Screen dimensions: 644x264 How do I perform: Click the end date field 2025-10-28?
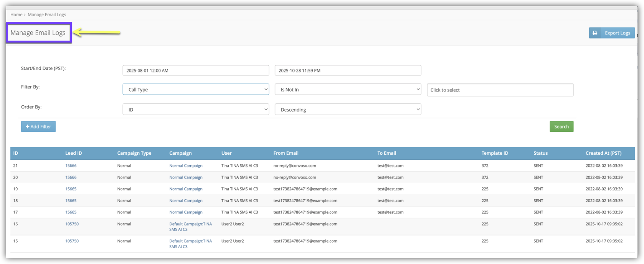tap(348, 71)
